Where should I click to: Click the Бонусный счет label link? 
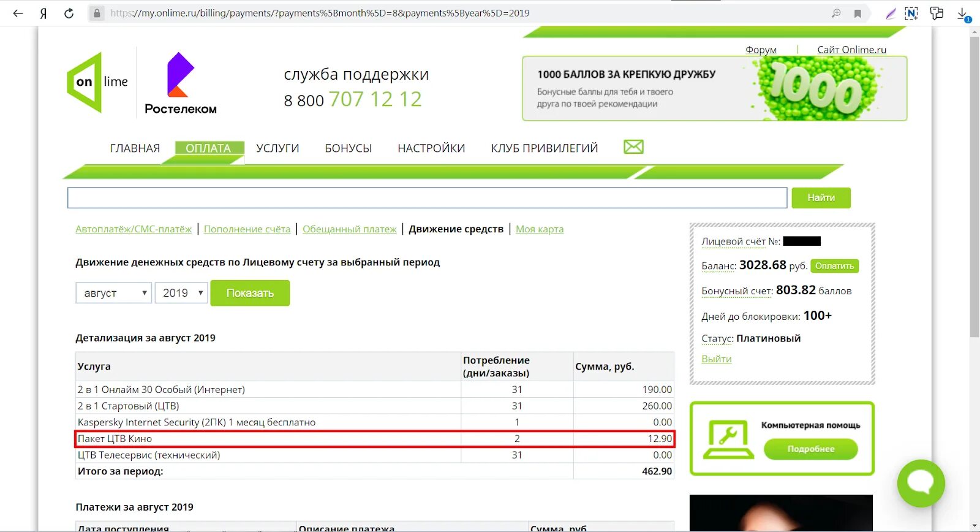(737, 291)
